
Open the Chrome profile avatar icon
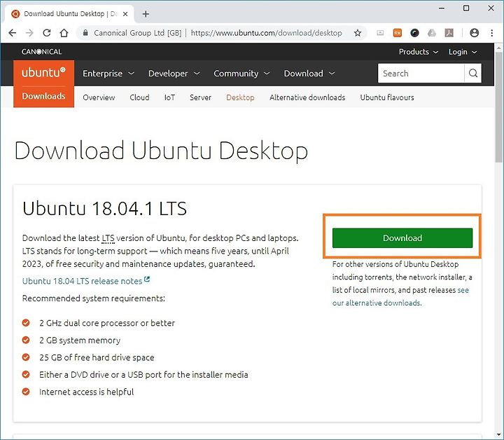[x=474, y=33]
